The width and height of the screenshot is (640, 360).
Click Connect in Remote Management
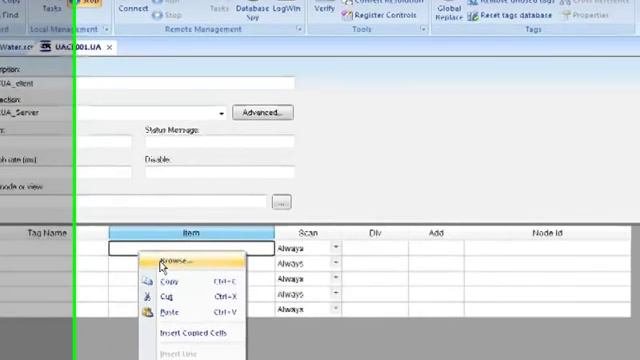pos(133,8)
